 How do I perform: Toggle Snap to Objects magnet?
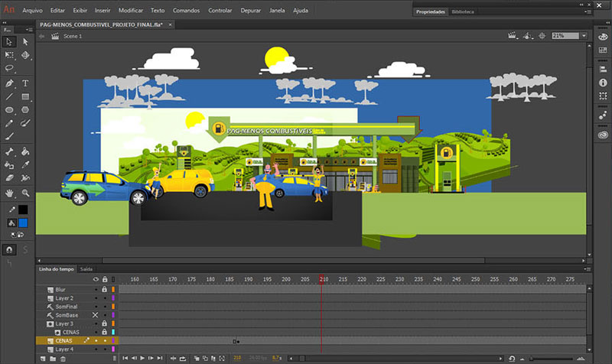coord(9,250)
